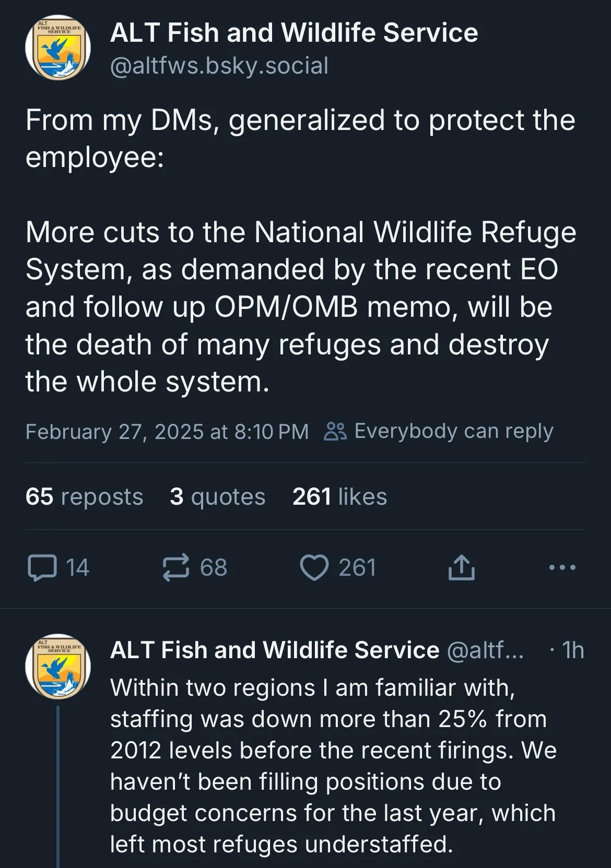Image resolution: width=611 pixels, height=868 pixels.
Task: Open the three-dot more options menu
Action: 562,567
